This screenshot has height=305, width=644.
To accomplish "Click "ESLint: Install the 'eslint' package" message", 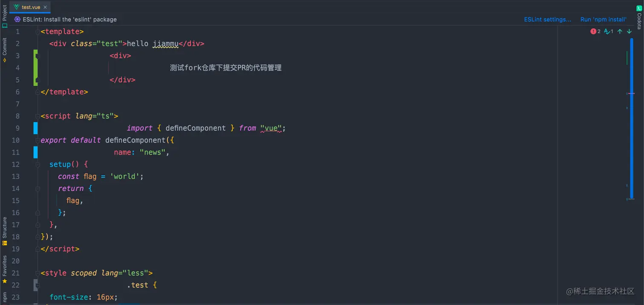I will point(70,19).
